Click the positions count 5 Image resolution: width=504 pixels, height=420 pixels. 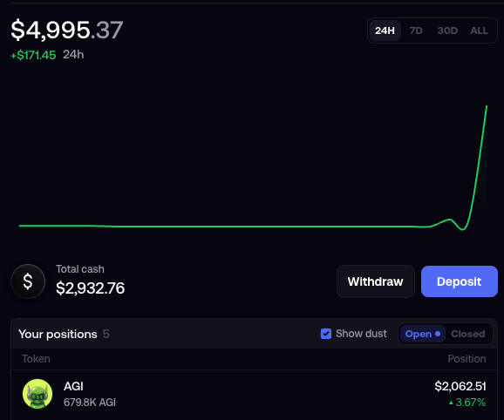[x=106, y=334]
